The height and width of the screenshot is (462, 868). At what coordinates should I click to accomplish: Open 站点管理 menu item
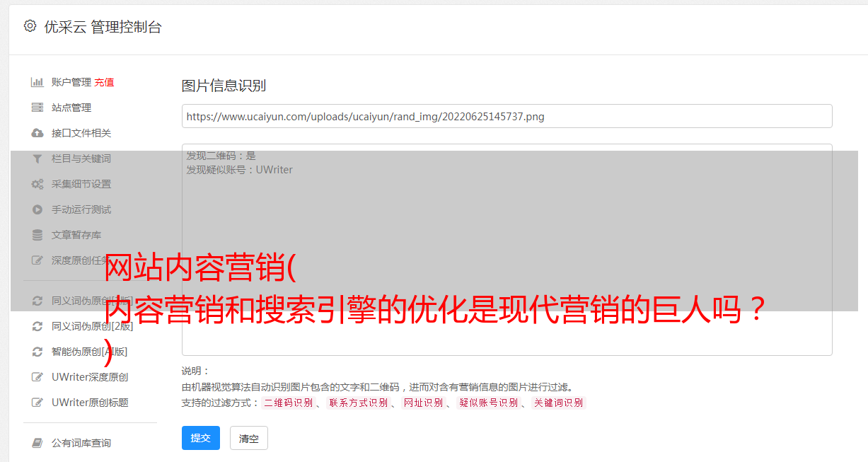(x=71, y=108)
